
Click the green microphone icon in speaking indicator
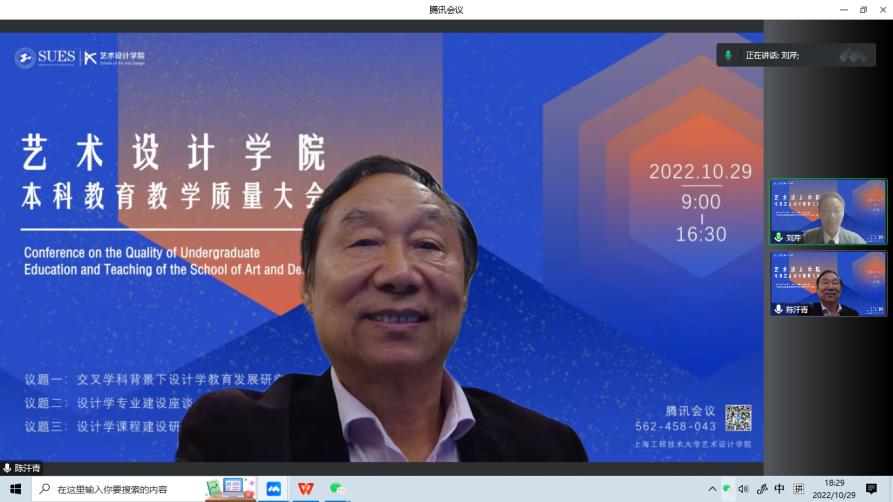coord(728,55)
